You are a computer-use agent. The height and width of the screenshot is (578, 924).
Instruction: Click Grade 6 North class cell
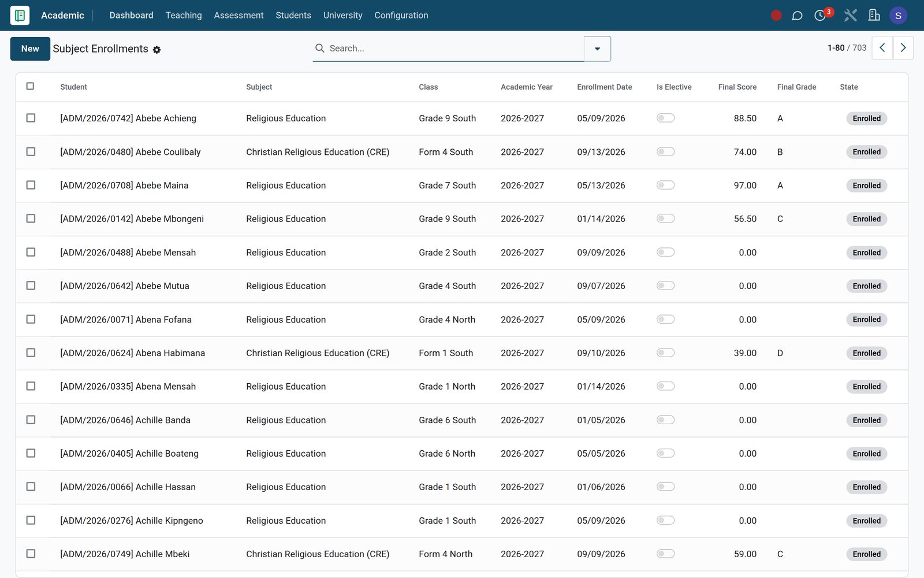(x=447, y=454)
